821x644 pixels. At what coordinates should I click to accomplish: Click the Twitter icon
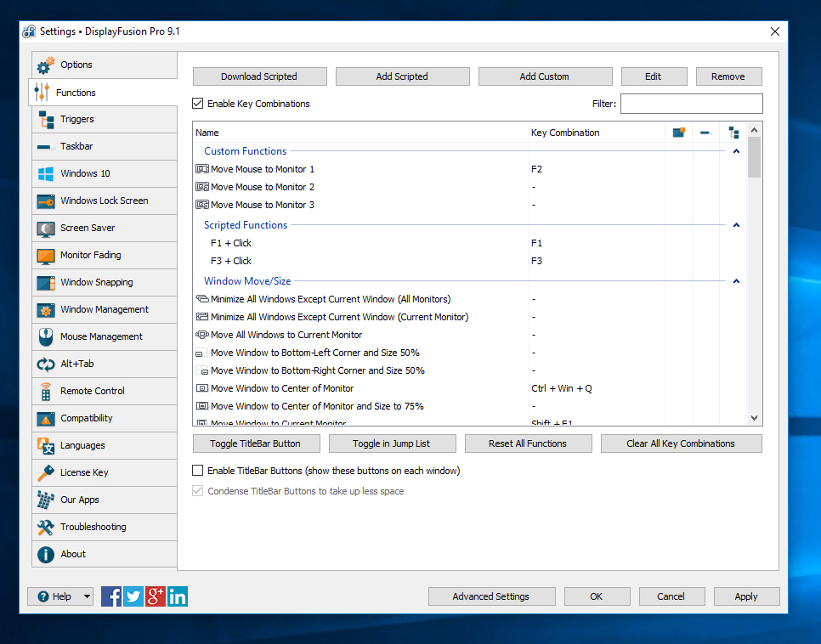[133, 596]
